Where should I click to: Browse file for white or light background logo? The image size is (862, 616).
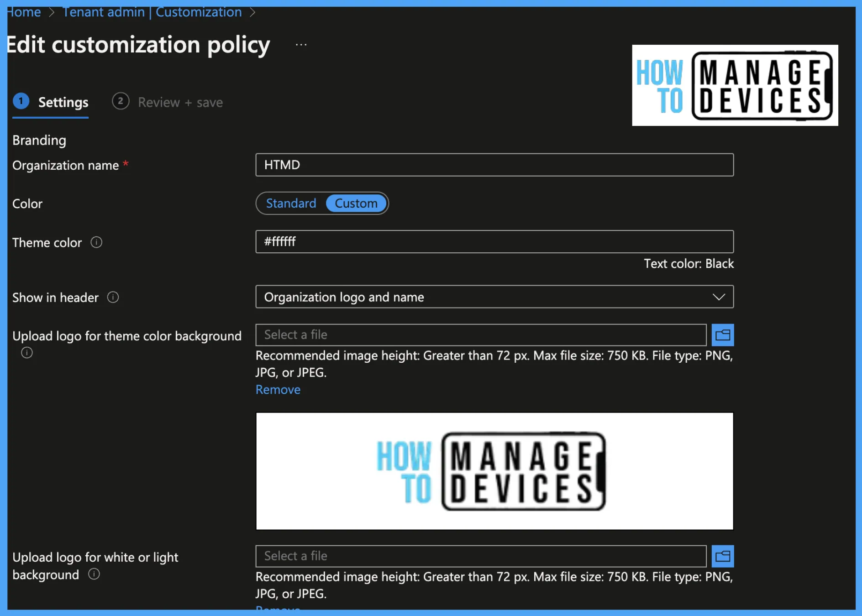pyautogui.click(x=722, y=556)
